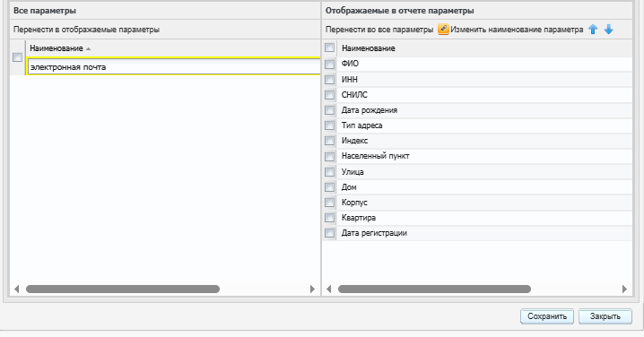The image size is (644, 337).
Task: Tick the ФИО checkbox
Action: [x=329, y=64]
